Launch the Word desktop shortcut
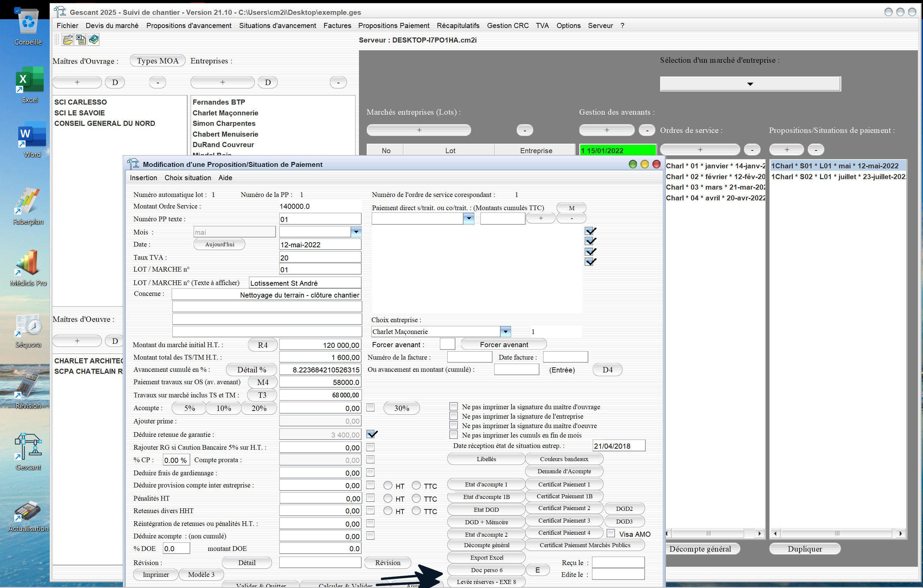 [x=31, y=140]
